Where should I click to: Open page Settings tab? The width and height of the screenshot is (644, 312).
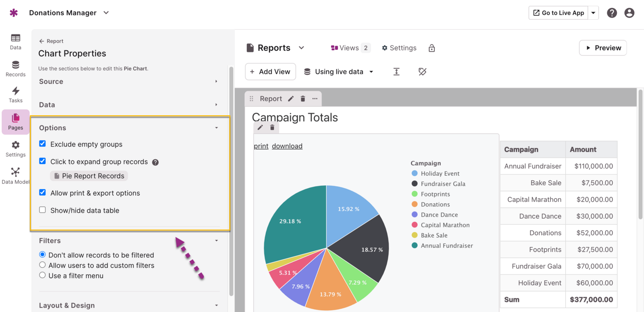[x=399, y=48]
